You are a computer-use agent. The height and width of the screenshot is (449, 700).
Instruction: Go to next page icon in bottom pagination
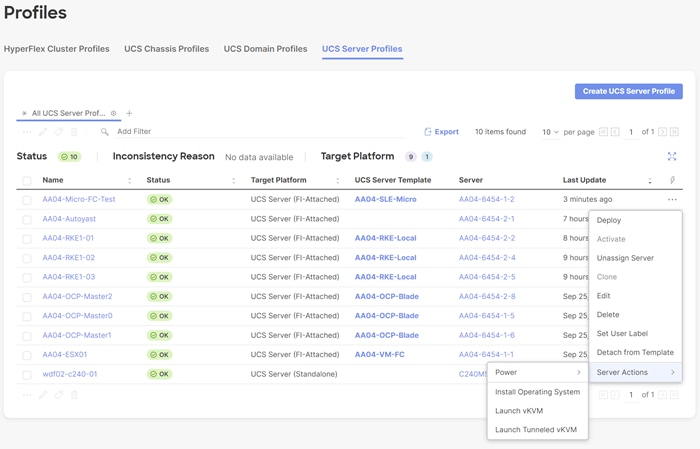[x=662, y=395]
